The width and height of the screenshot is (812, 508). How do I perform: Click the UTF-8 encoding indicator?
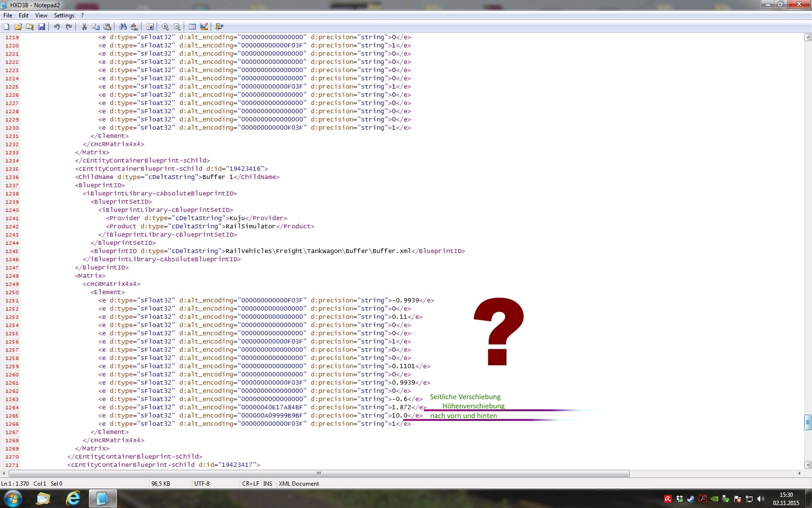coord(202,484)
